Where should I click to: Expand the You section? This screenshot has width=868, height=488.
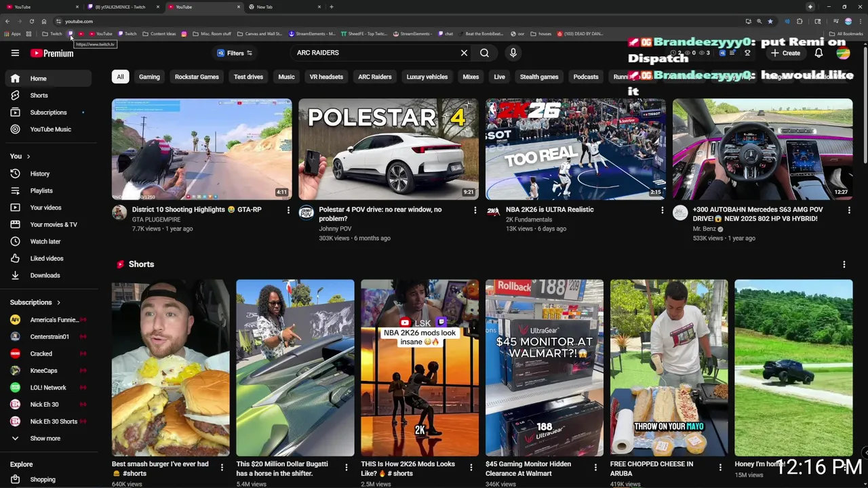[20, 157]
